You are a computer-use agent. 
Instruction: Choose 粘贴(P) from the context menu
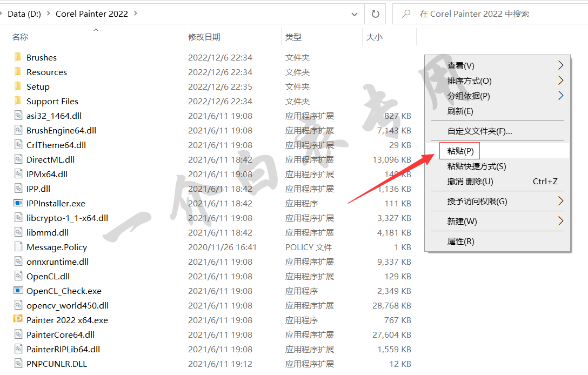tap(498, 151)
